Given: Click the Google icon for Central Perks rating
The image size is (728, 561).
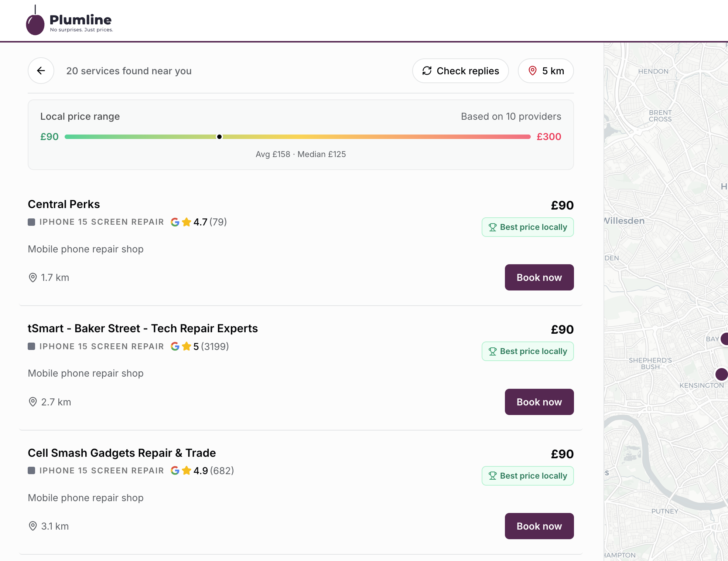Looking at the screenshot, I should pyautogui.click(x=175, y=222).
